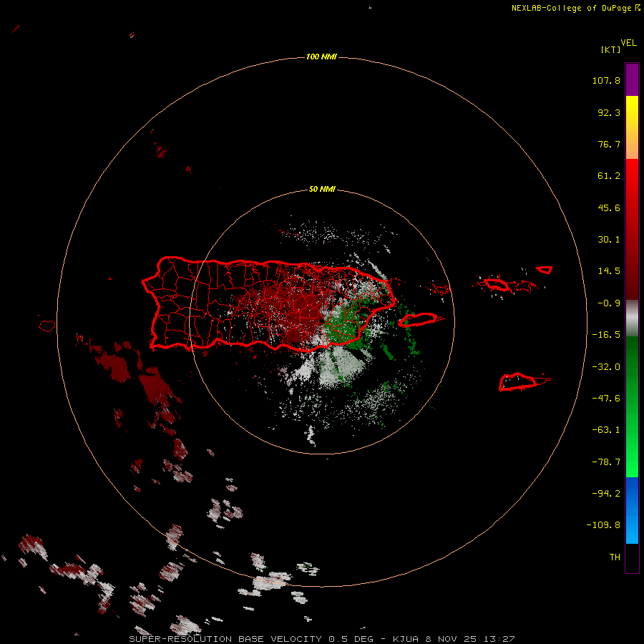
Task: Click the 100 NMI range ring label
Action: [321, 57]
